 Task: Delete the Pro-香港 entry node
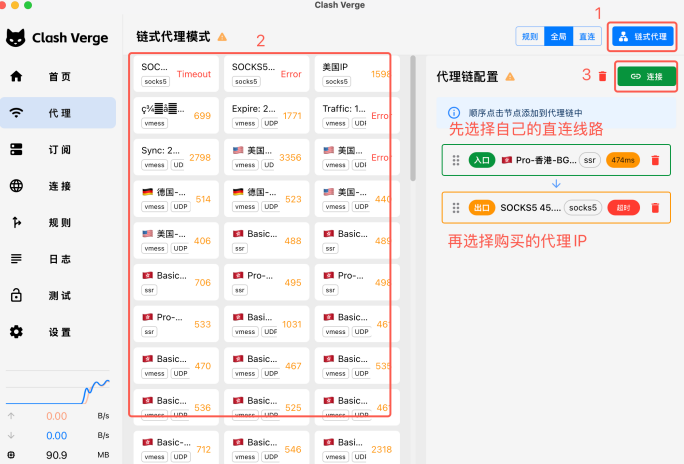tap(655, 160)
